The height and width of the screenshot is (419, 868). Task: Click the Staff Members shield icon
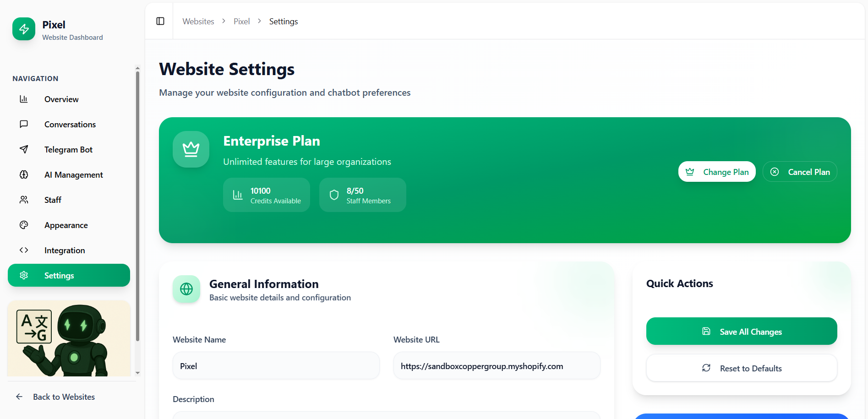pyautogui.click(x=334, y=195)
